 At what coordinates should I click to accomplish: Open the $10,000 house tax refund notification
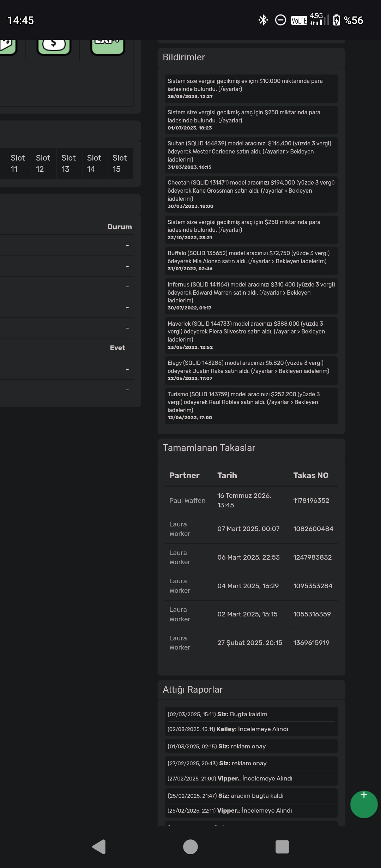[x=251, y=89]
